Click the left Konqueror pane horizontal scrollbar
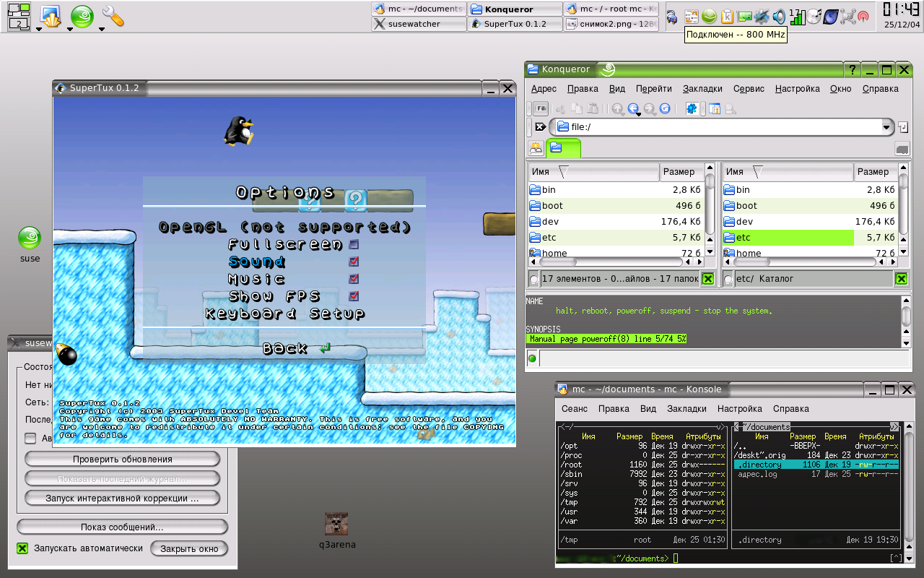This screenshot has width=924, height=578. (x=616, y=262)
